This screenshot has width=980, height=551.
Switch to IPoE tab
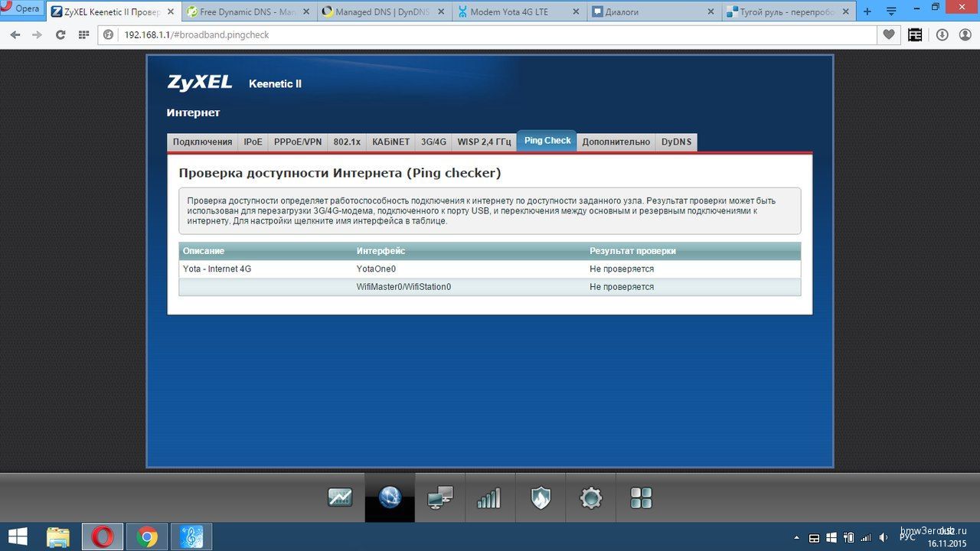tap(253, 142)
